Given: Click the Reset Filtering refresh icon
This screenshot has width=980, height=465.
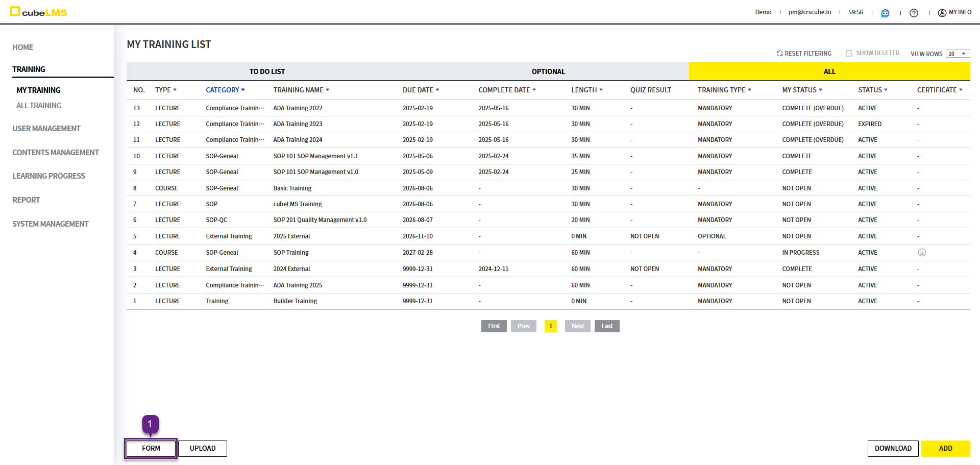Looking at the screenshot, I should pyautogui.click(x=779, y=54).
